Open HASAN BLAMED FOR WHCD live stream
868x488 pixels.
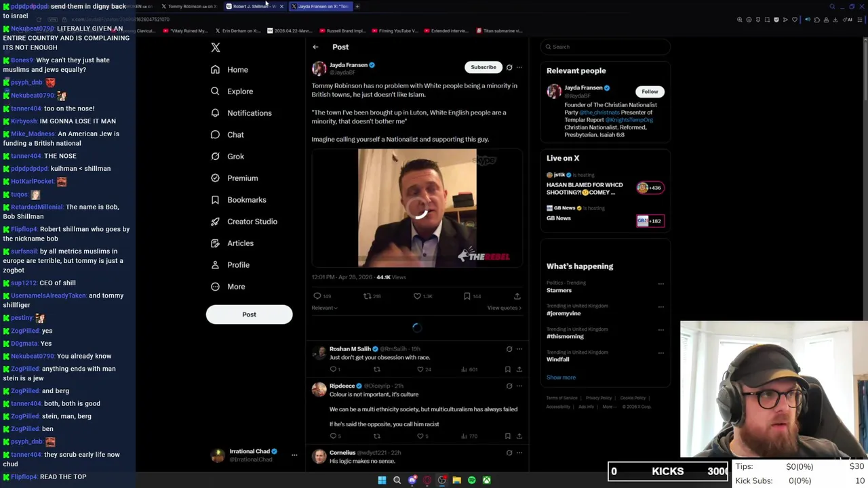coord(606,184)
